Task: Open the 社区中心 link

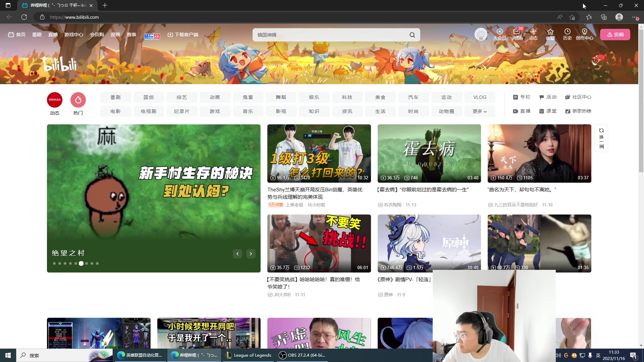Action: (578, 97)
